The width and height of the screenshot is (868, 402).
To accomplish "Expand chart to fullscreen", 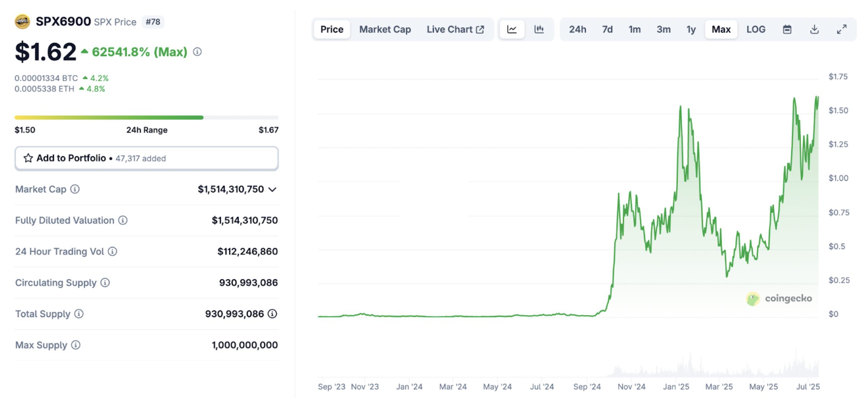I will pos(842,29).
